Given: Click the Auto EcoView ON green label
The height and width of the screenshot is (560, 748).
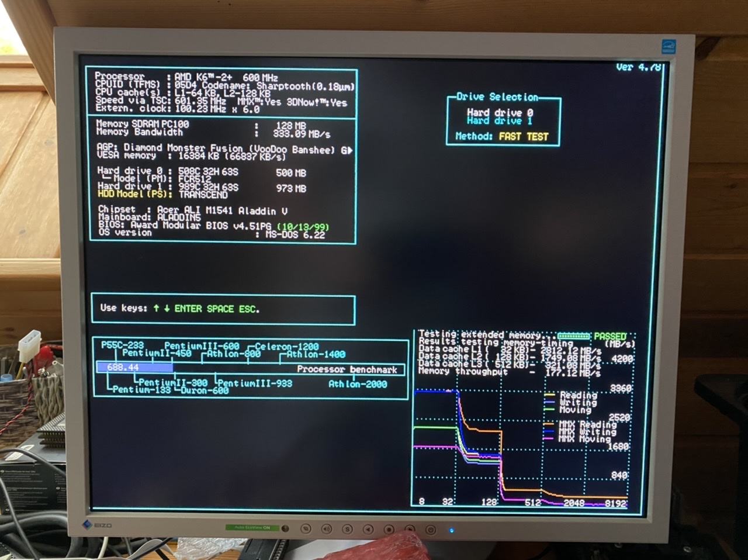Looking at the screenshot, I should [x=252, y=527].
